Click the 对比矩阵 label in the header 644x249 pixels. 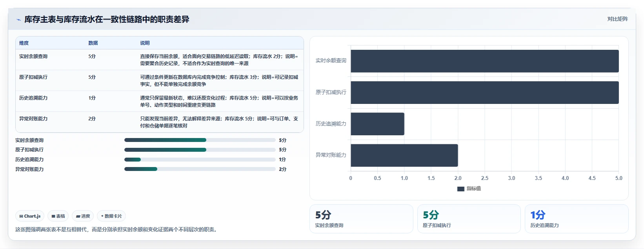point(617,19)
